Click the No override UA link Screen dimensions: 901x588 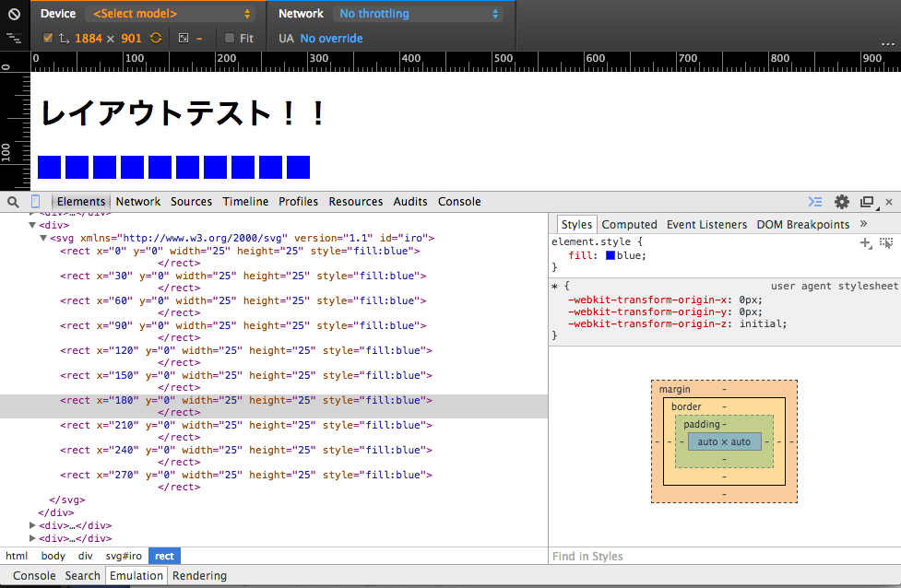pyautogui.click(x=332, y=39)
